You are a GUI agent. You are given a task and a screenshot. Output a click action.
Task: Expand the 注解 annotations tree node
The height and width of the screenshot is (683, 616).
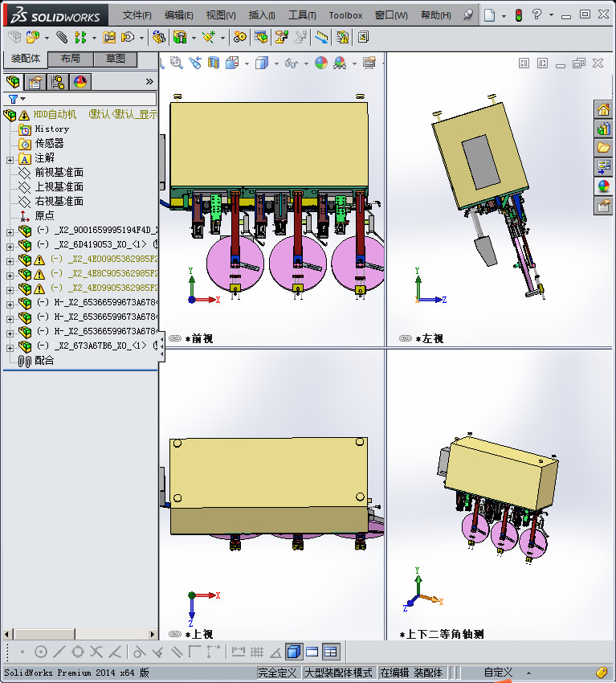tap(10, 160)
